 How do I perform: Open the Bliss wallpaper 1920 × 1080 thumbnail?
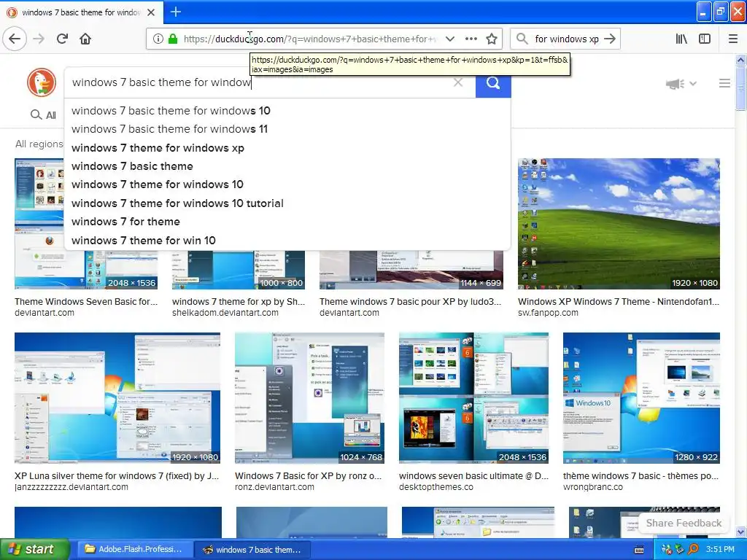619,224
